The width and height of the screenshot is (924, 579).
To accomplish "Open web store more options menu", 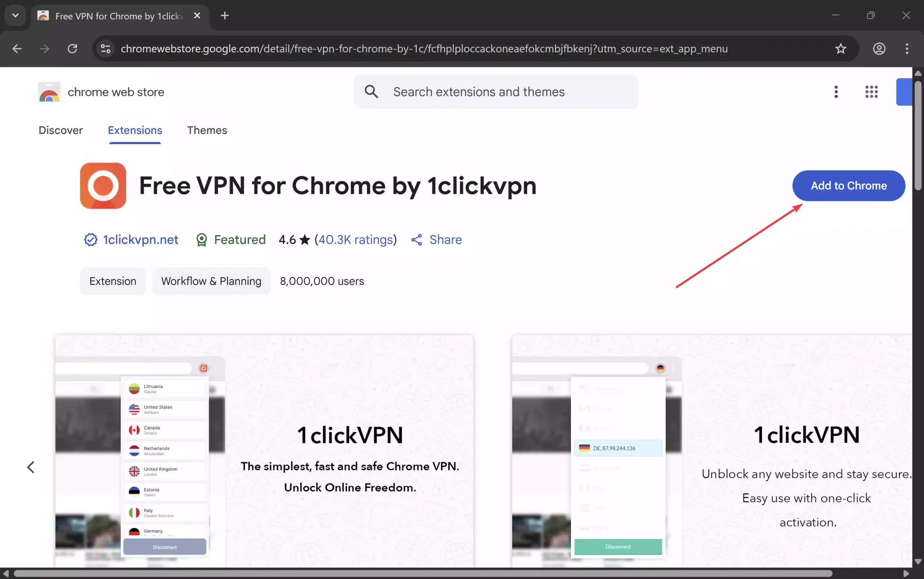I will tap(836, 92).
